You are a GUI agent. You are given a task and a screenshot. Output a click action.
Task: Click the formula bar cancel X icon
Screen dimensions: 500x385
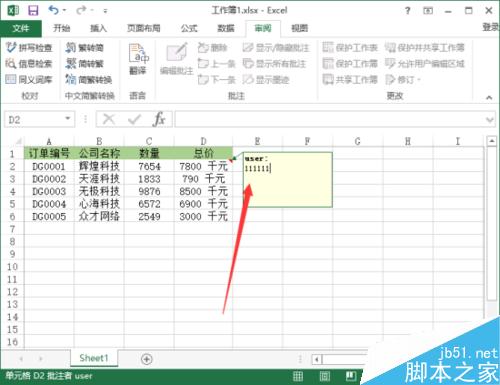click(109, 119)
